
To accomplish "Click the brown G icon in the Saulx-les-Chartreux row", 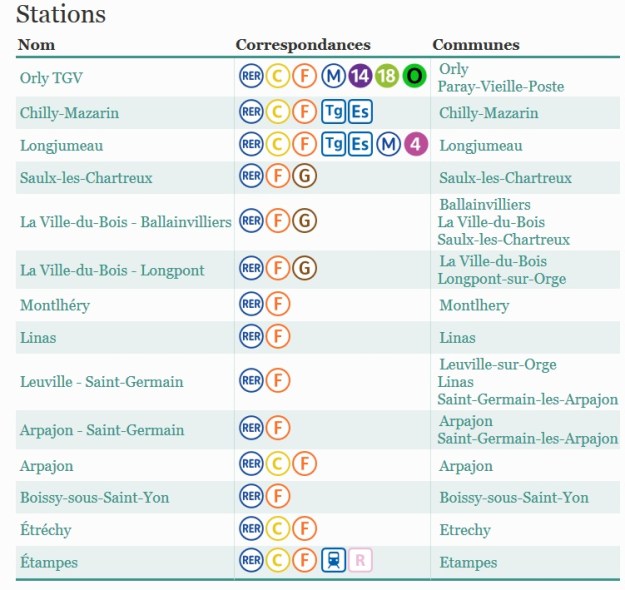I will click(306, 177).
